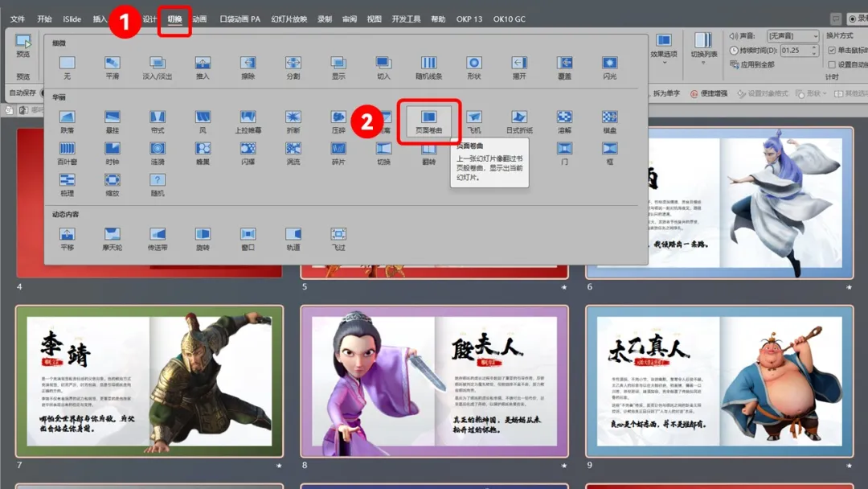Click 设置对象格式 in the quick toolbar

click(x=763, y=93)
